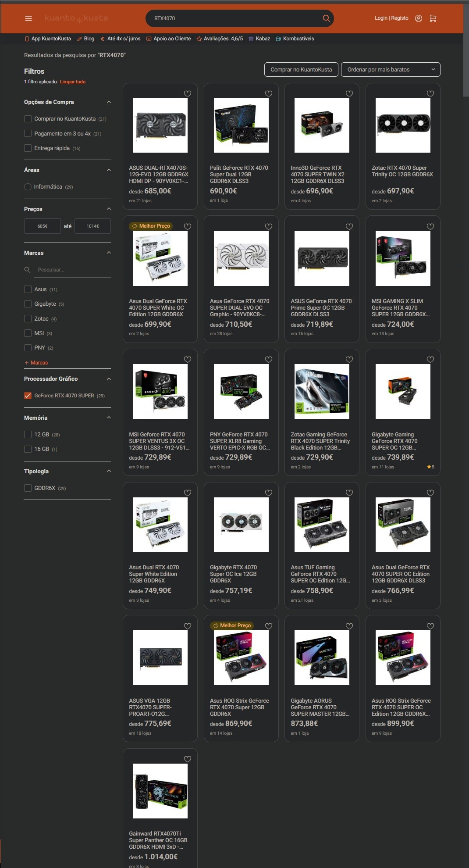Click the Login | Registo link
The height and width of the screenshot is (868, 469).
[x=391, y=18]
